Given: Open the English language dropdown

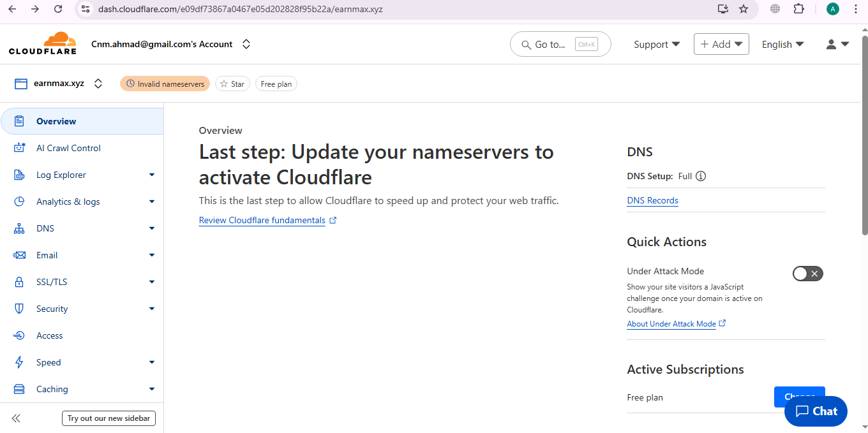Looking at the screenshot, I should click(782, 44).
